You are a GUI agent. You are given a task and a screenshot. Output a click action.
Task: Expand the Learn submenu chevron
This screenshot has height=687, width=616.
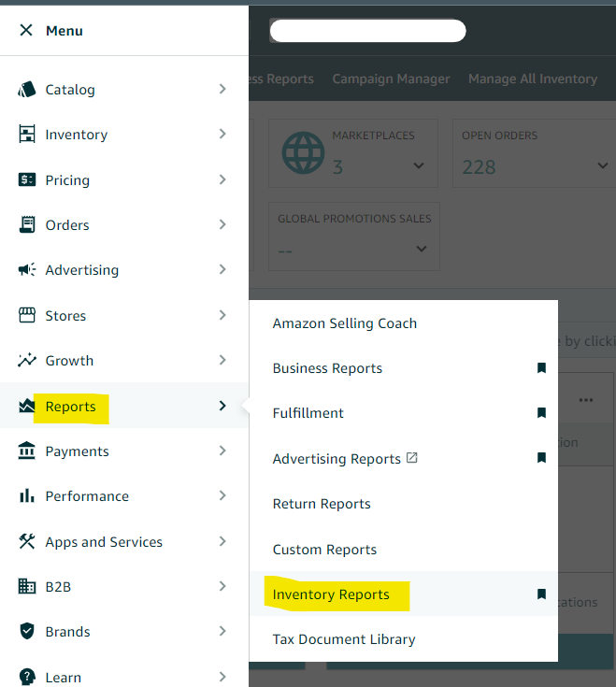tap(222, 677)
